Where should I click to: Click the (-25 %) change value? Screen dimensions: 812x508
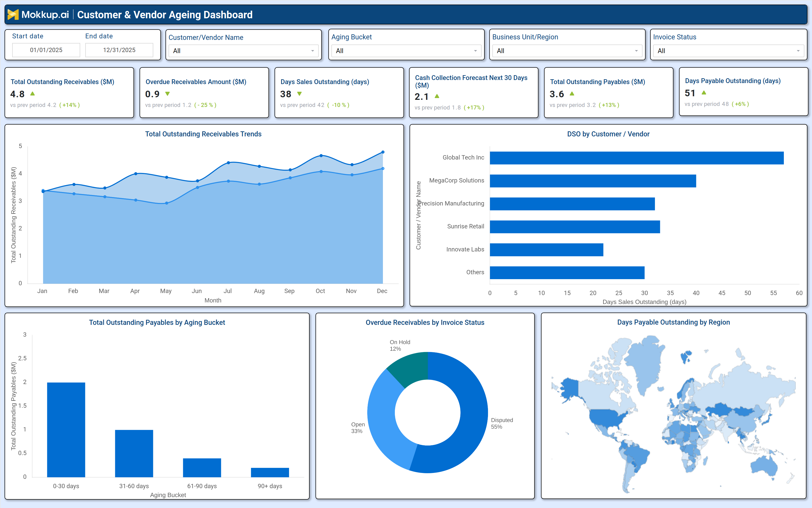[x=205, y=105]
